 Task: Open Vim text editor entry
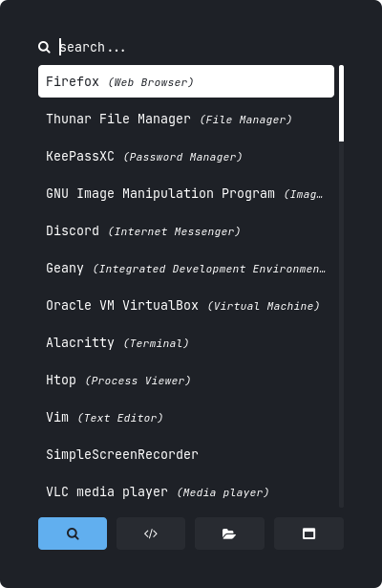coord(186,418)
